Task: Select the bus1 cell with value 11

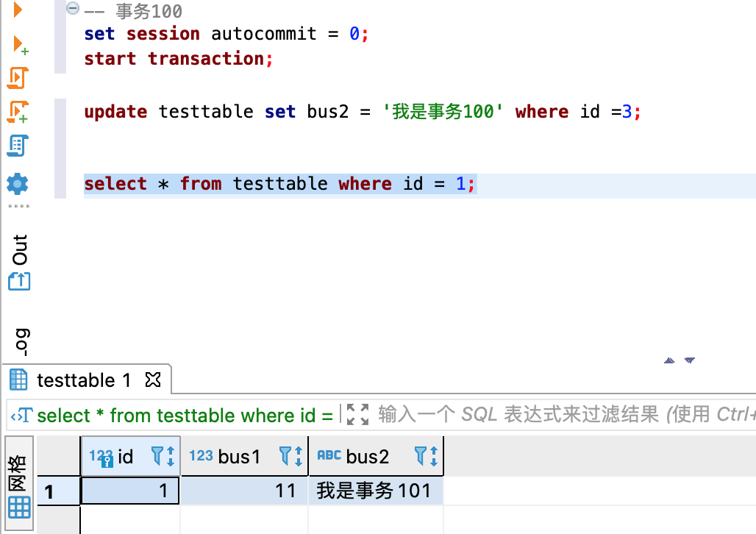Action: (x=244, y=491)
